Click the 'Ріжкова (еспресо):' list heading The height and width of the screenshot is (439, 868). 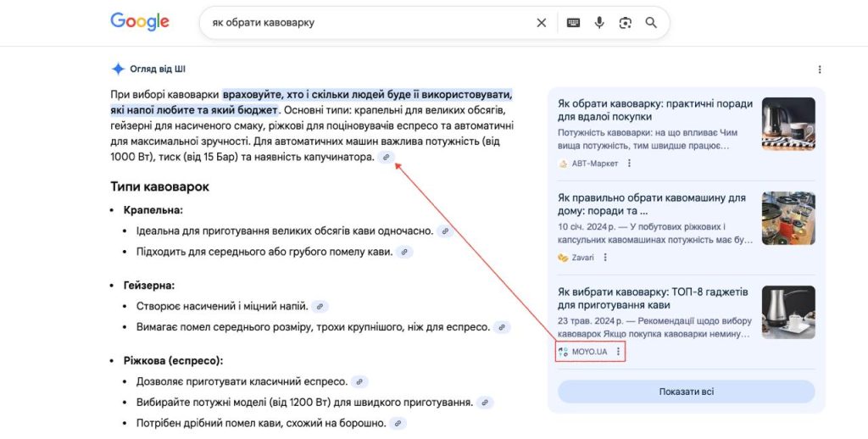tap(173, 361)
